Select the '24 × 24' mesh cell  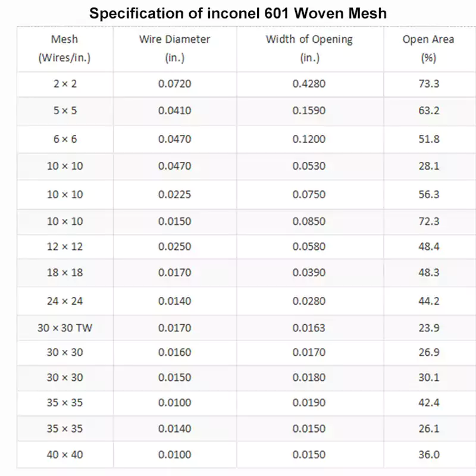[x=65, y=301]
